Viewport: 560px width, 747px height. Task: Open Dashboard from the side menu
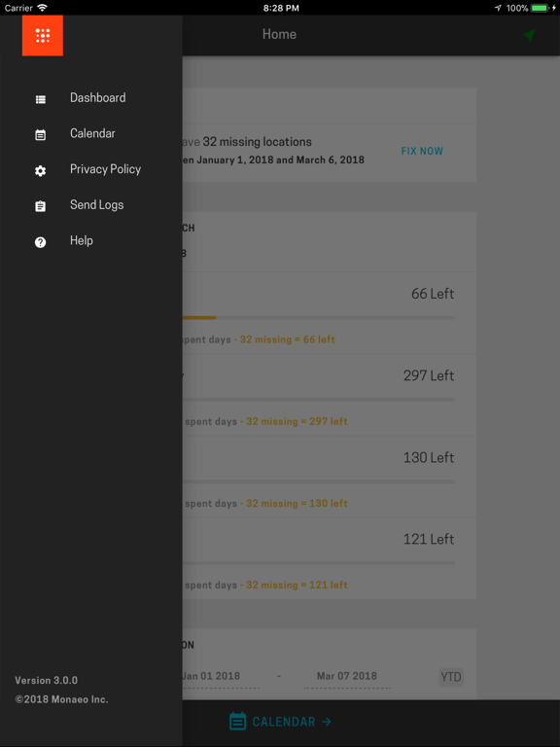(91, 98)
